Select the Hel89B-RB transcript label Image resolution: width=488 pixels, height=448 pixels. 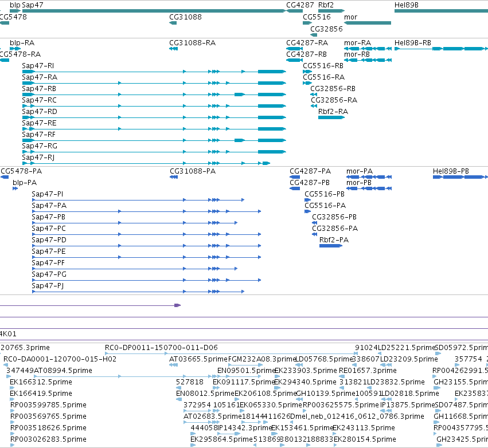point(413,43)
